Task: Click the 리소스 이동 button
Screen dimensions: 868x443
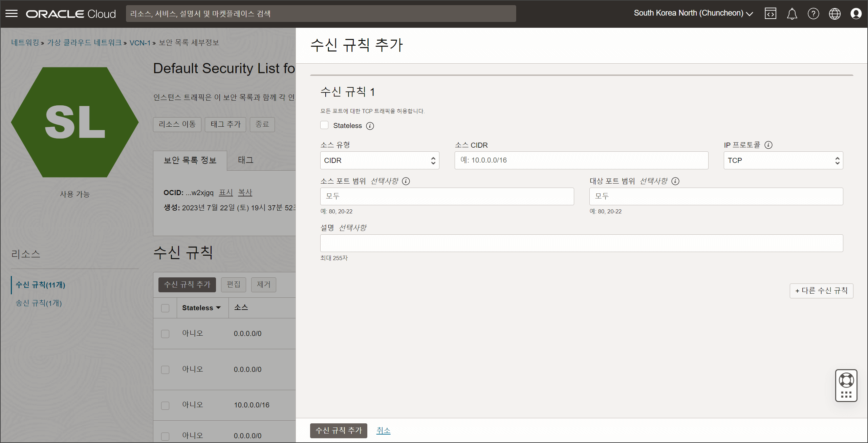Action: pyautogui.click(x=177, y=124)
